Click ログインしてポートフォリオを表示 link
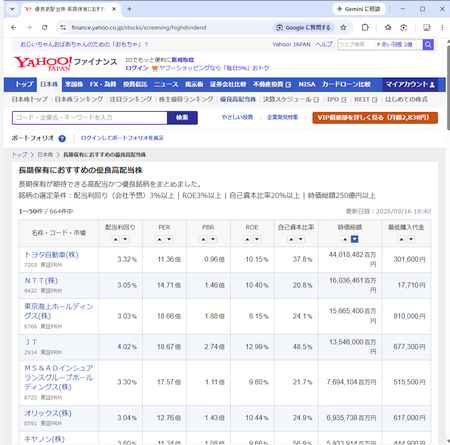450x445 pixels. coord(122,138)
